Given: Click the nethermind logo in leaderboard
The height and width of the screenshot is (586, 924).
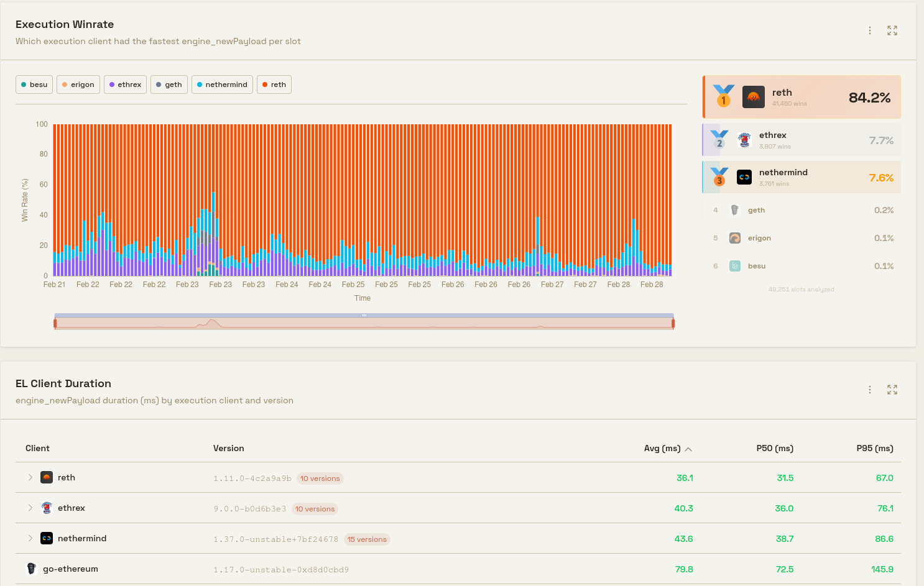Looking at the screenshot, I should (x=744, y=178).
